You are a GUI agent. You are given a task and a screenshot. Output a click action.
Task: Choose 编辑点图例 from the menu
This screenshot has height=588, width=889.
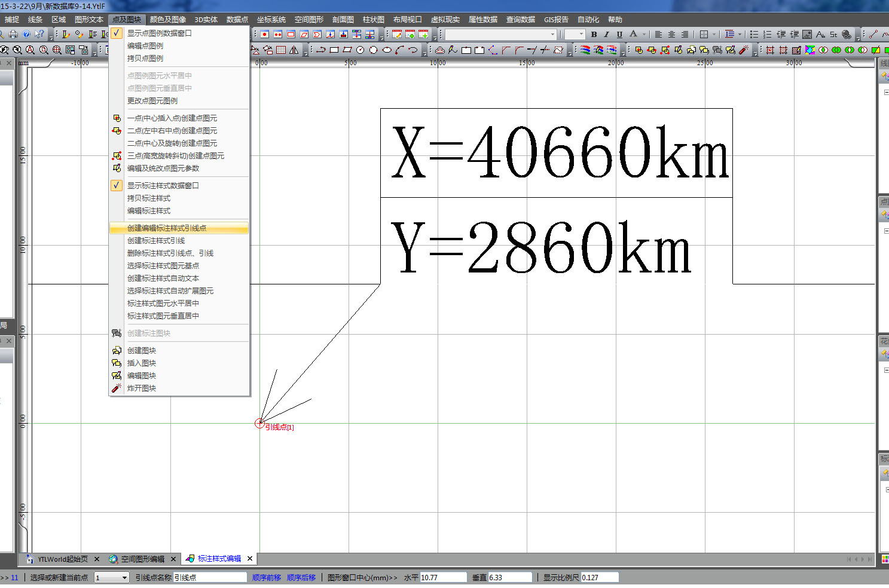coord(179,46)
